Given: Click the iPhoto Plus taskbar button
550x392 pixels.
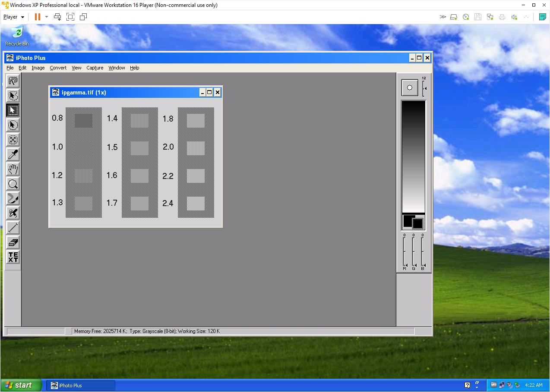Looking at the screenshot, I should 81,386.
